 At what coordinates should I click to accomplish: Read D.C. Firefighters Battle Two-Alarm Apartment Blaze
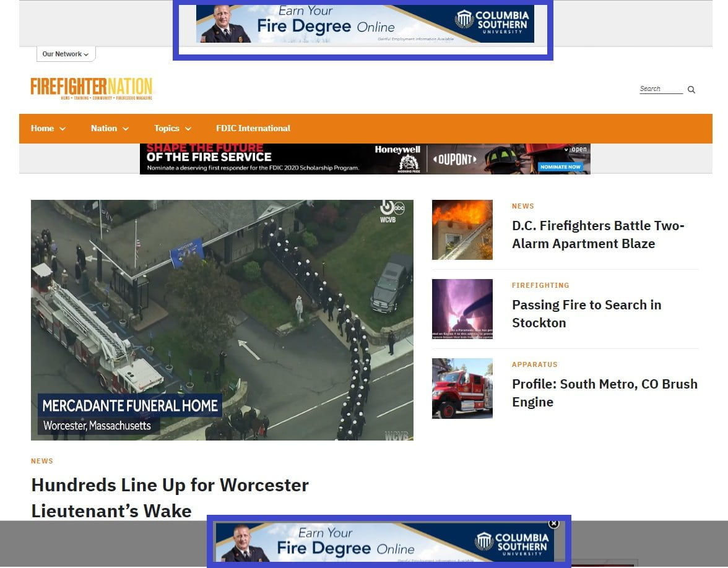click(598, 235)
